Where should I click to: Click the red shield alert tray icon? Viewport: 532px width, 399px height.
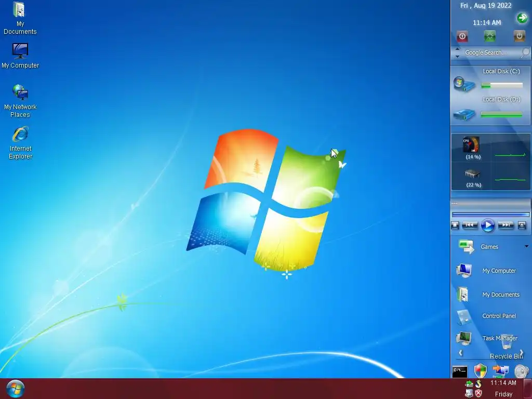[478, 393]
